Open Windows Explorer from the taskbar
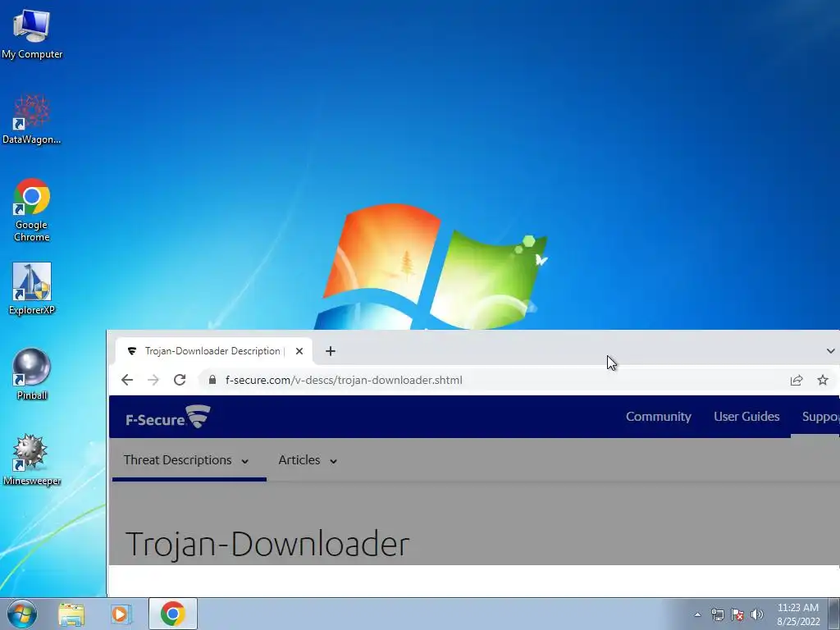This screenshot has height=630, width=840. (x=71, y=614)
